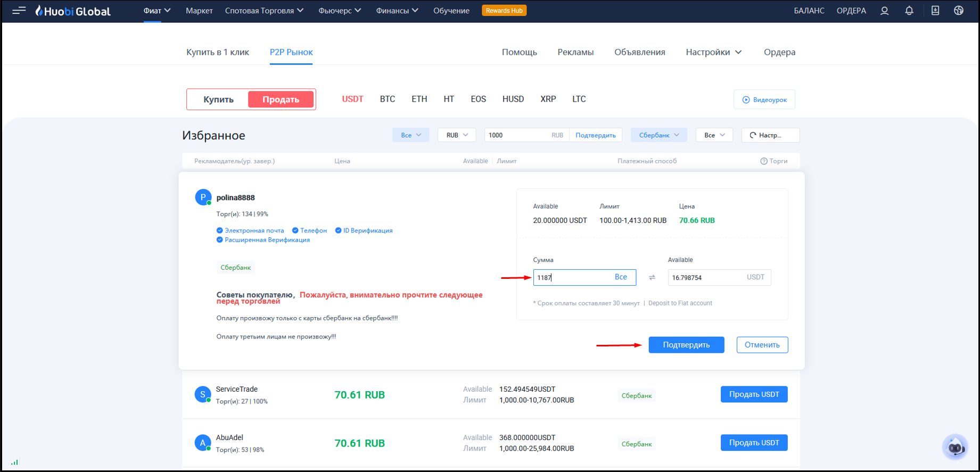Select the LTC coin tab
Screen dimensions: 980x472
point(579,99)
